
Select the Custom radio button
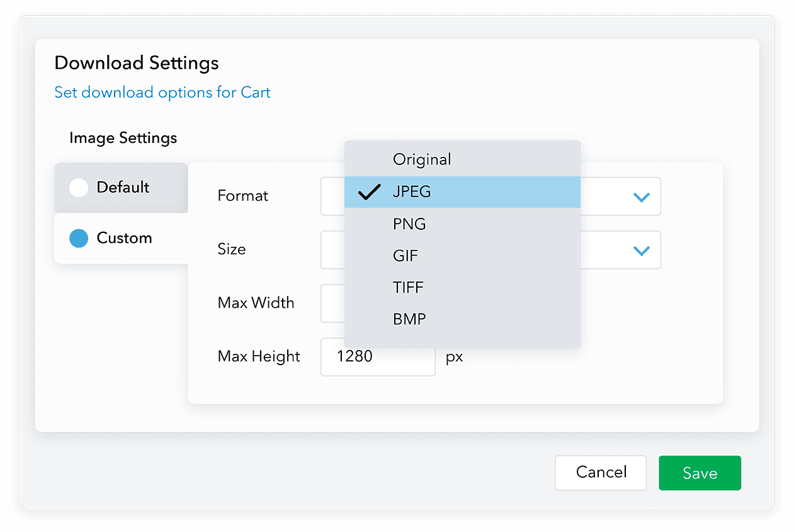pyautogui.click(x=79, y=238)
